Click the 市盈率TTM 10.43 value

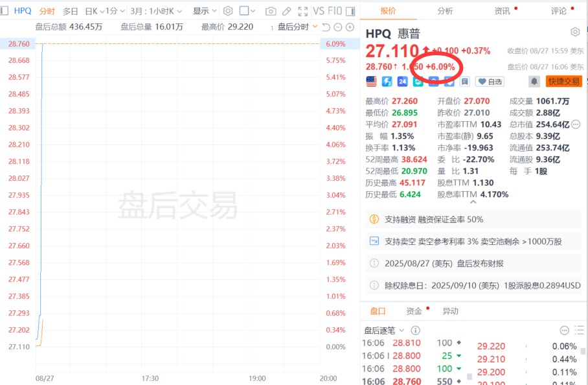tap(490, 124)
